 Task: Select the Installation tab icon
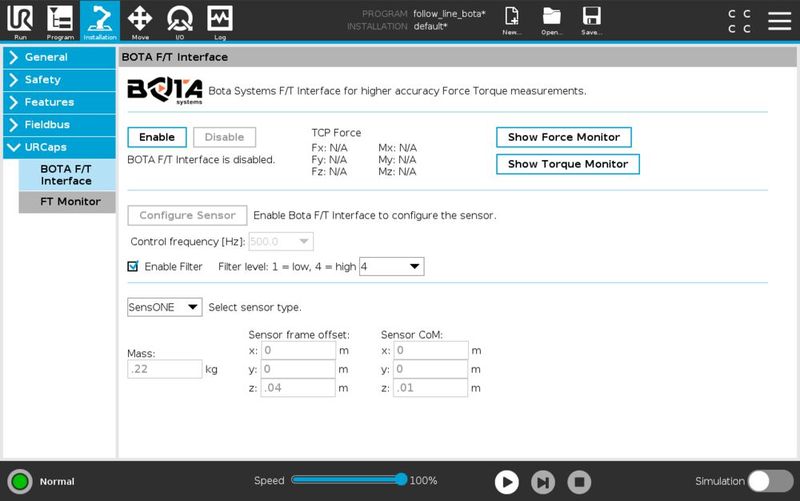coord(99,21)
